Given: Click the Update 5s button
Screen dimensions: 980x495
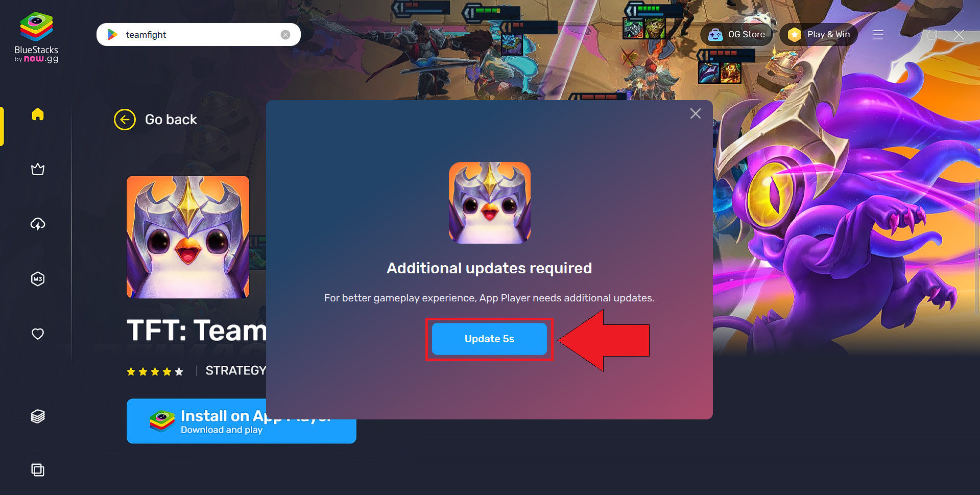Looking at the screenshot, I should pyautogui.click(x=489, y=339).
